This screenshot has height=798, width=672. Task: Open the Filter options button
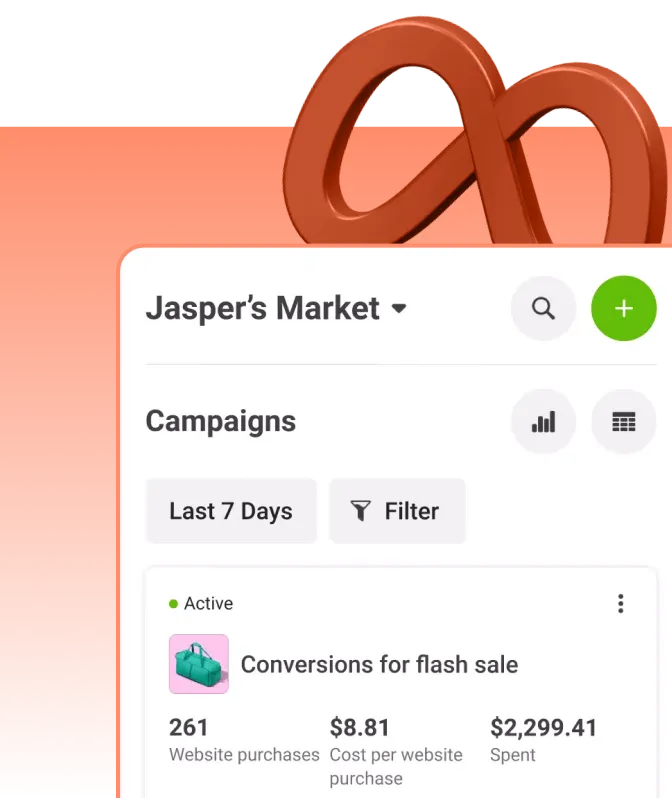398,511
